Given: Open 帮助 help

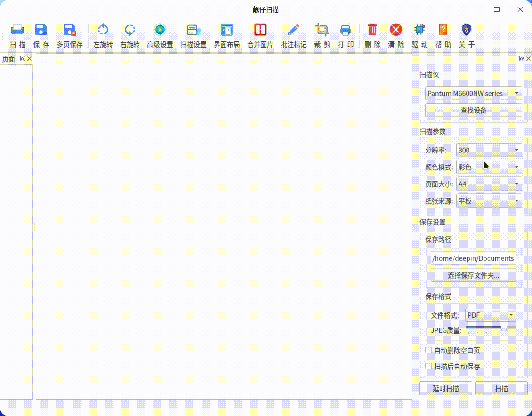Looking at the screenshot, I should coord(443,30).
